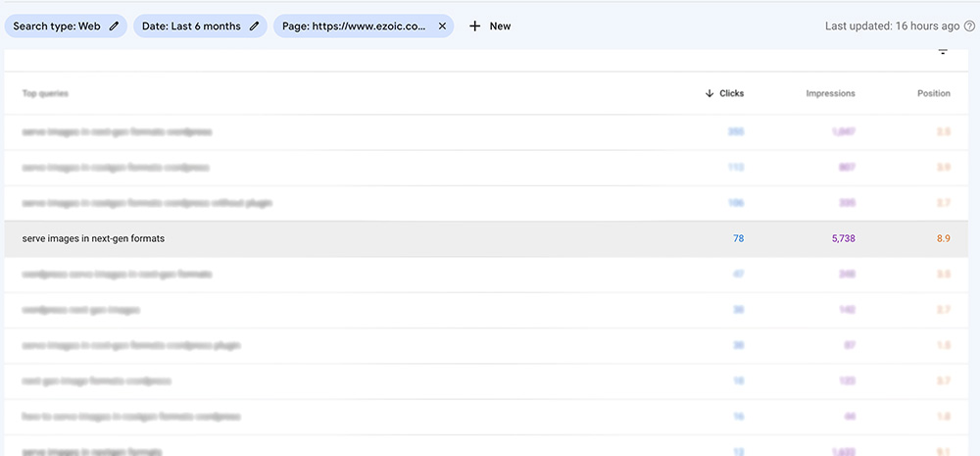The height and width of the screenshot is (456, 980).
Task: Open the help icon beside Last updated
Action: coord(969,26)
